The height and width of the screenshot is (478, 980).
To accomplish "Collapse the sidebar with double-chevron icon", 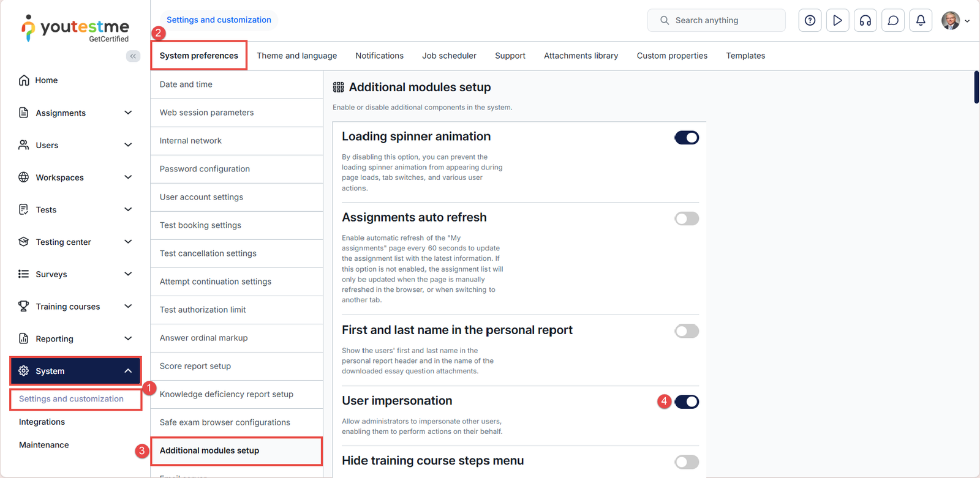I will 133,56.
